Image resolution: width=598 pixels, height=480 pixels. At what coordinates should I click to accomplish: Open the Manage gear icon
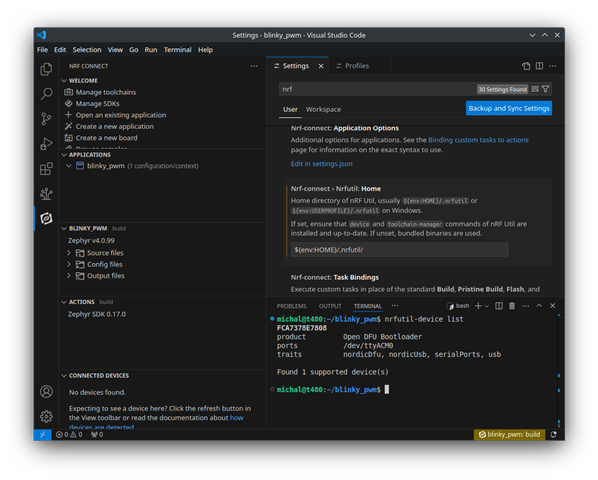click(x=46, y=416)
